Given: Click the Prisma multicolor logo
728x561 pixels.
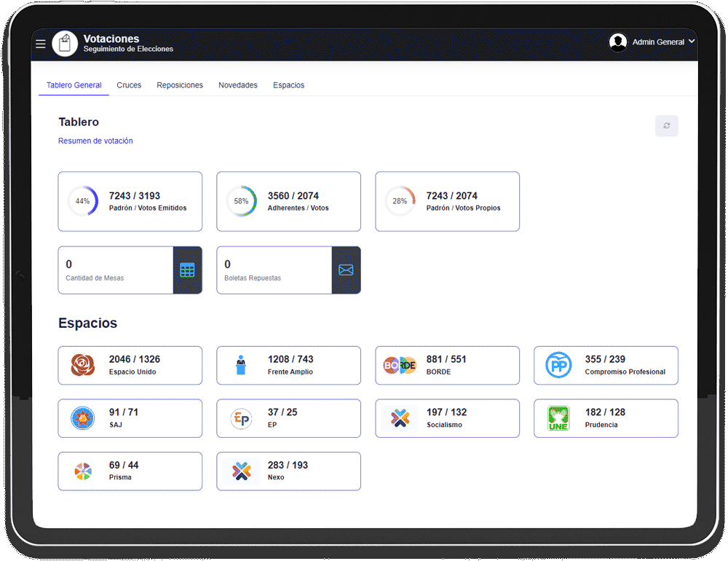Looking at the screenshot, I should click(83, 471).
